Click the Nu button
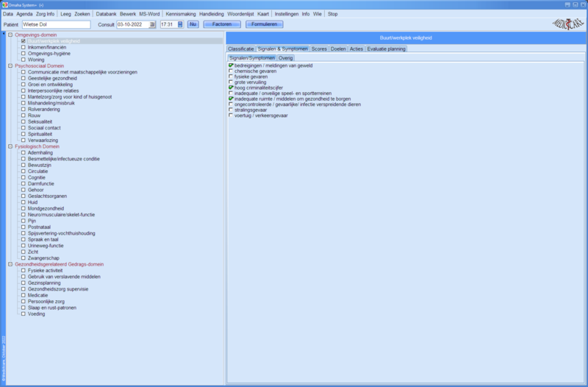Screen dimensions: 588x387 click(x=193, y=24)
